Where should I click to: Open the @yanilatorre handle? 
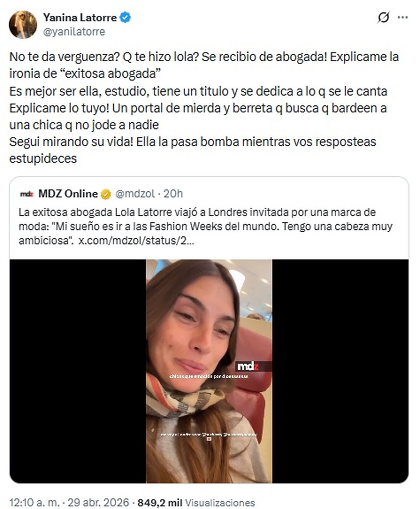pyautogui.click(x=74, y=32)
